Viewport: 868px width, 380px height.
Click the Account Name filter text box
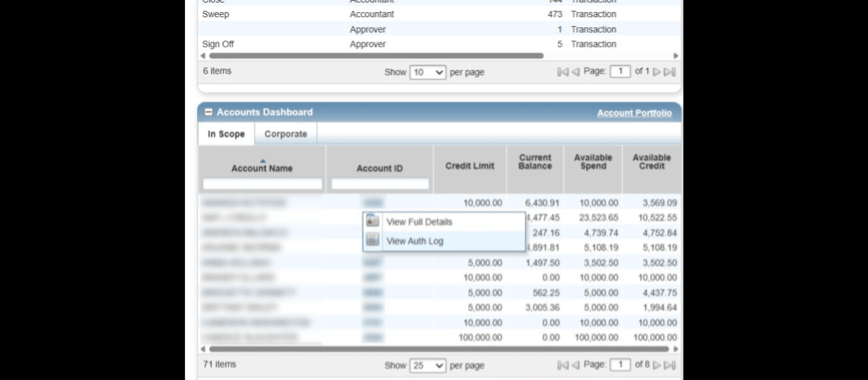262,184
